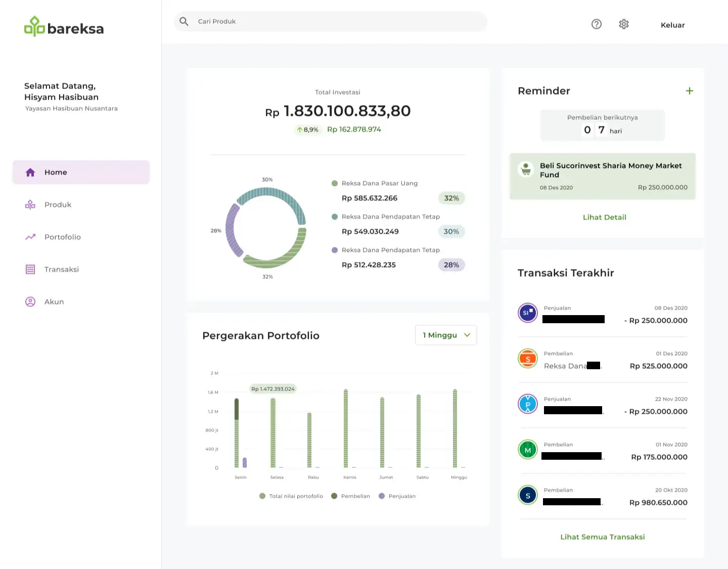728x569 pixels.
Task: Click the purple donut chart segment
Action: click(x=232, y=231)
